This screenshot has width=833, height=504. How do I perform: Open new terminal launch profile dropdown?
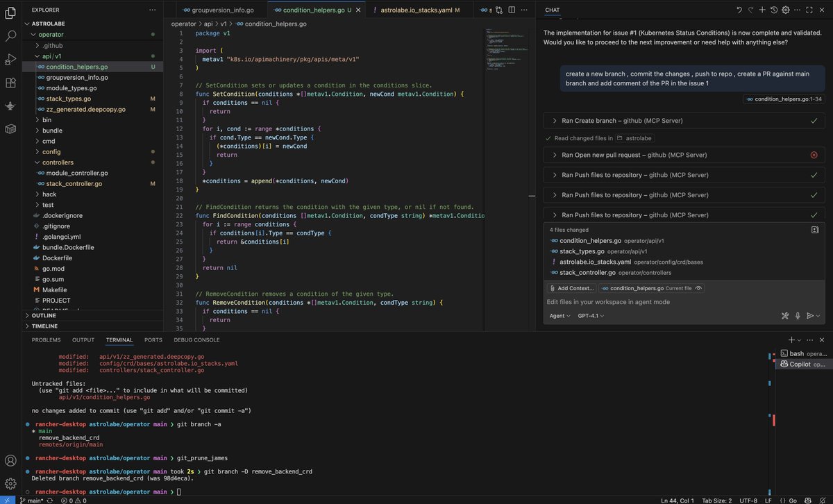tap(799, 340)
